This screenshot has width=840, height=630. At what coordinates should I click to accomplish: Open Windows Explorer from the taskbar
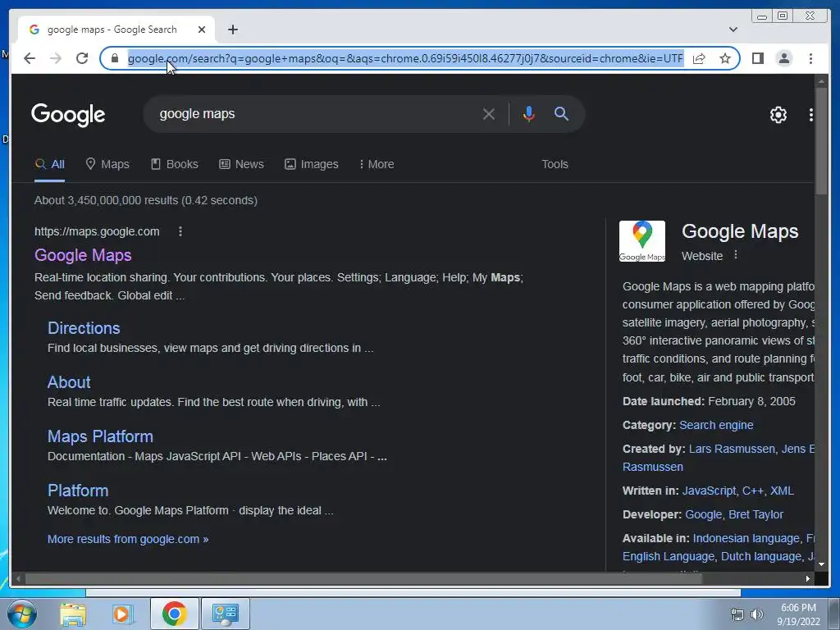(73, 614)
